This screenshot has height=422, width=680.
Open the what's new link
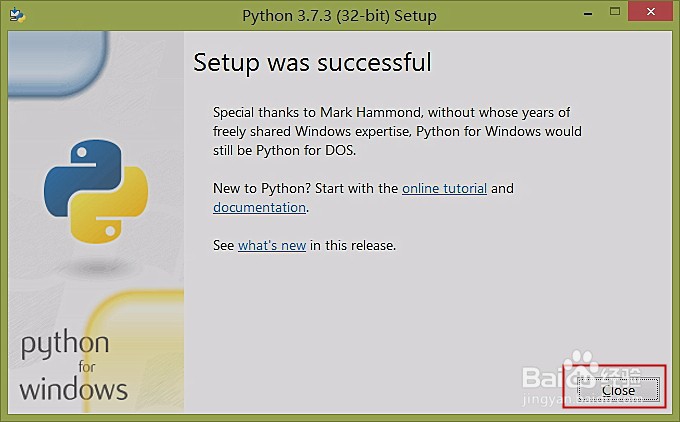[x=272, y=245]
